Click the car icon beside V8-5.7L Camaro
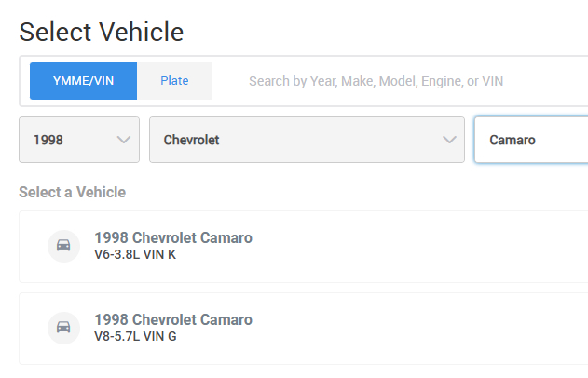The width and height of the screenshot is (588, 378). click(63, 328)
